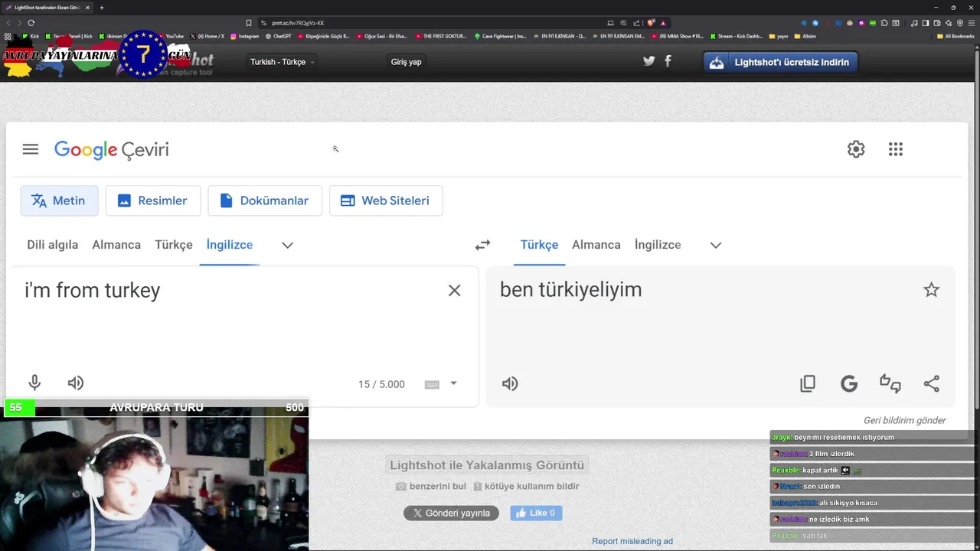This screenshot has height=551, width=980.
Task: Open the Google apps grid
Action: (896, 149)
